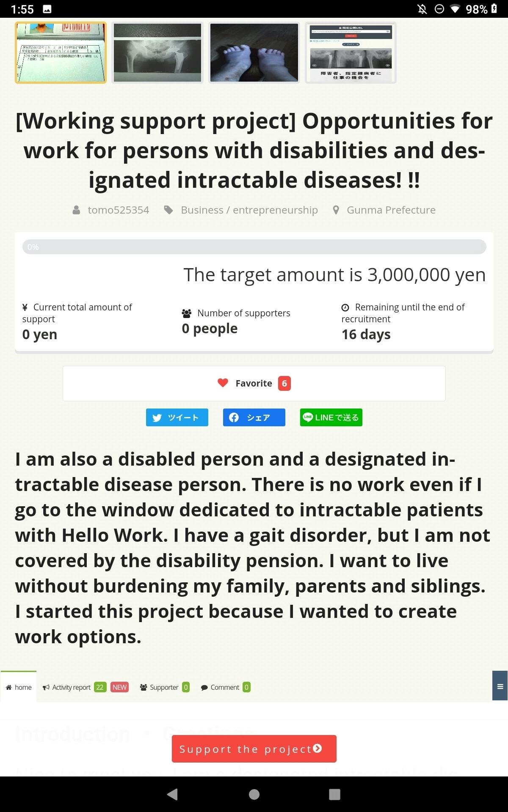Image resolution: width=508 pixels, height=812 pixels.
Task: Open the Comment tab
Action: point(225,687)
